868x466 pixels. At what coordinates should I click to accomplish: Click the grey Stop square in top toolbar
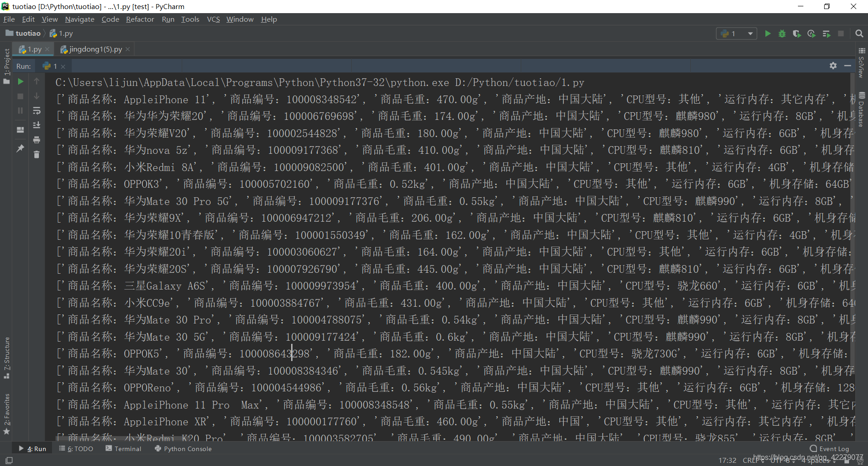point(841,33)
